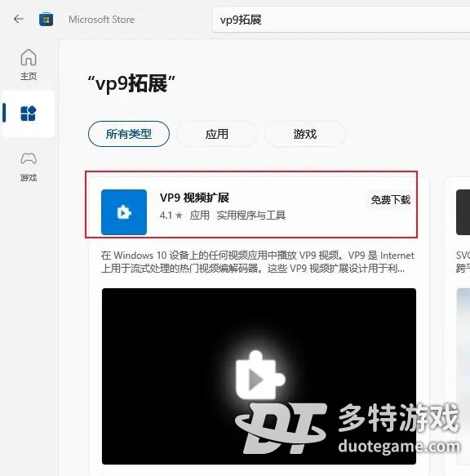
Task: Click the 实用程序与工具 category label
Action: [251, 216]
